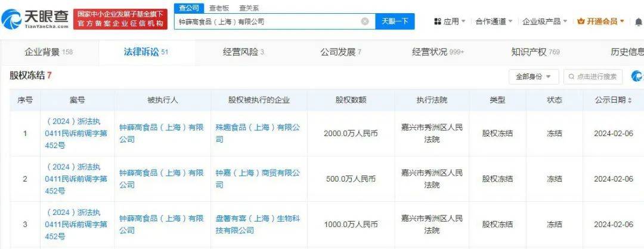Click the company name search input field
This screenshot has height=249, width=644.
[268, 21]
